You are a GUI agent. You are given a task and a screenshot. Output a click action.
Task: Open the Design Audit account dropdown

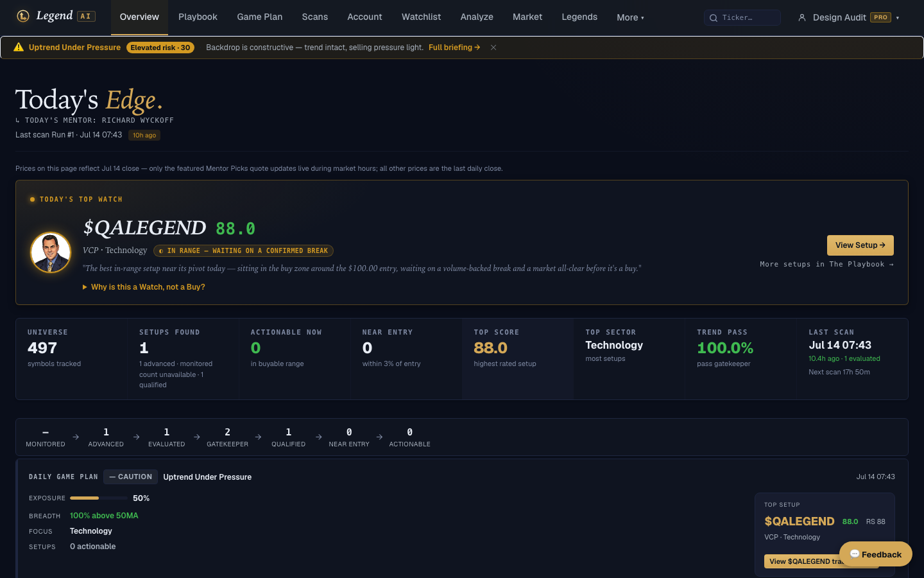(x=848, y=17)
